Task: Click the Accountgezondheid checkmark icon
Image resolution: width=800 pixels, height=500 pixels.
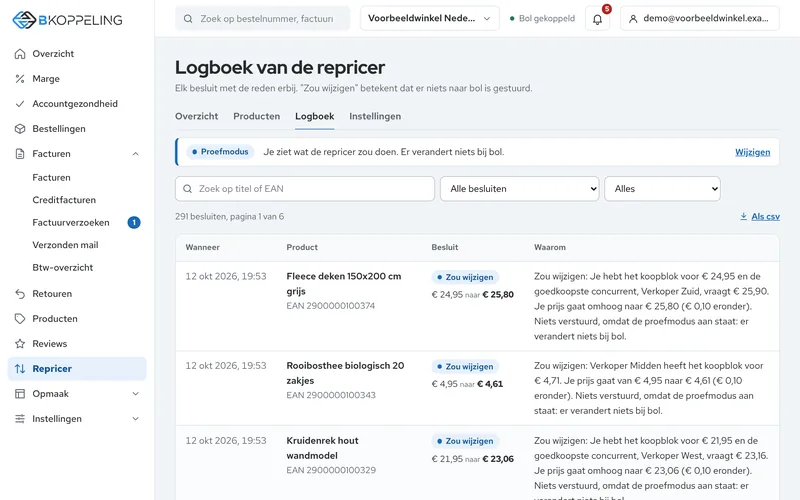Action: [x=20, y=104]
